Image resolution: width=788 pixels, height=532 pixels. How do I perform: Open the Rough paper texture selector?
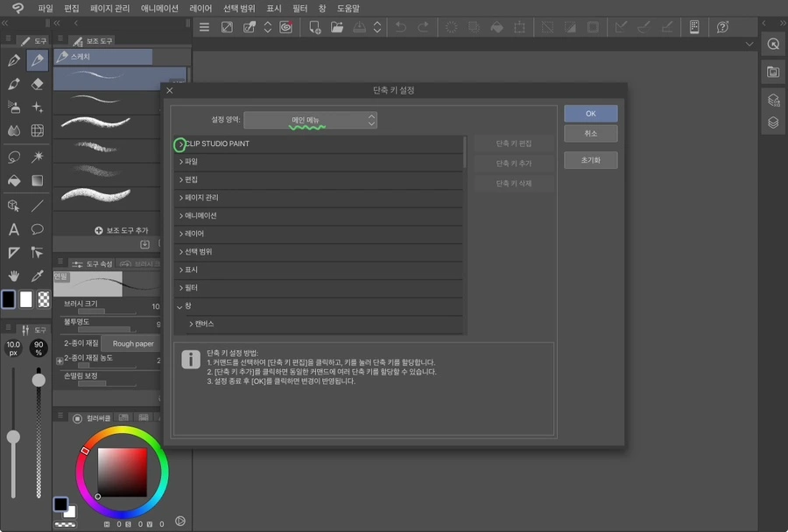tap(130, 344)
